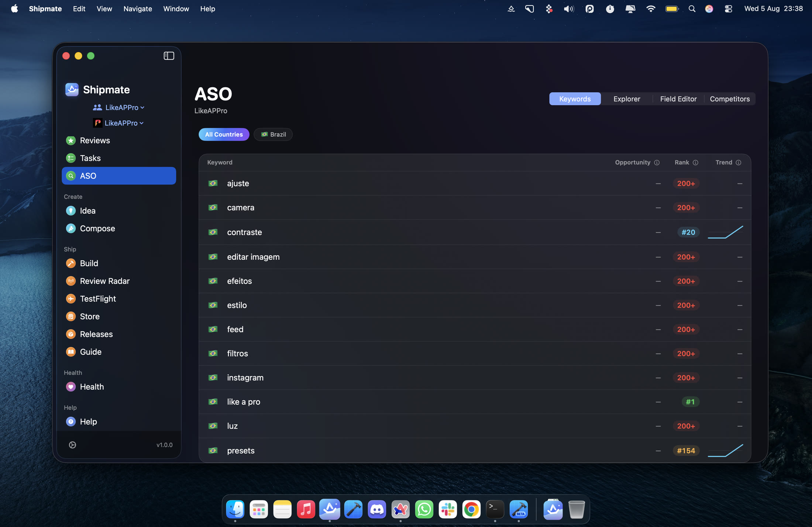This screenshot has height=527, width=812.
Task: Open Control Center in menu bar
Action: click(x=728, y=8)
